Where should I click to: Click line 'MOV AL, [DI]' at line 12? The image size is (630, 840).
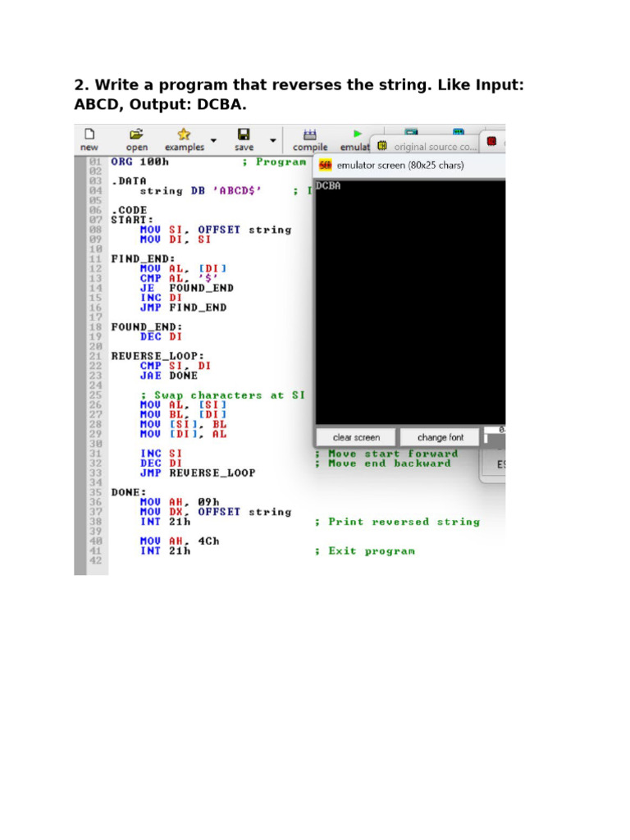pos(183,268)
